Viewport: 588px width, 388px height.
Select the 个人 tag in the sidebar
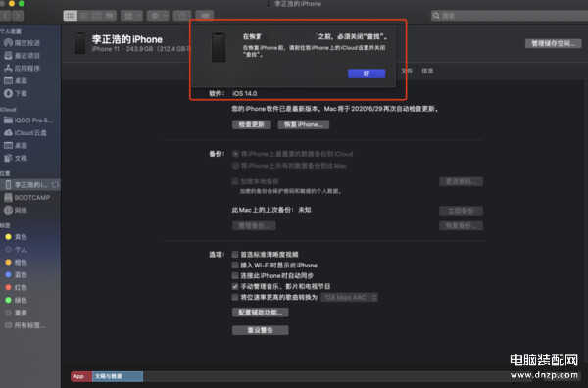coord(16,250)
